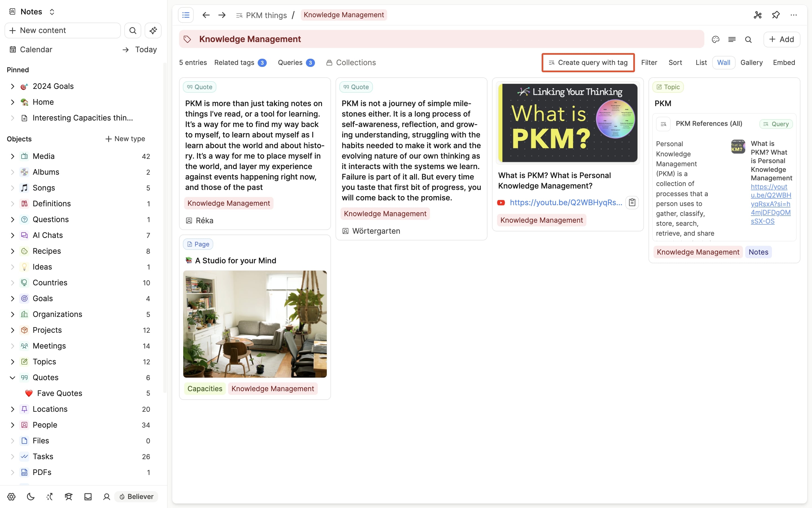Add a New type object
This screenshot has width=812, height=508.
pyautogui.click(x=125, y=139)
